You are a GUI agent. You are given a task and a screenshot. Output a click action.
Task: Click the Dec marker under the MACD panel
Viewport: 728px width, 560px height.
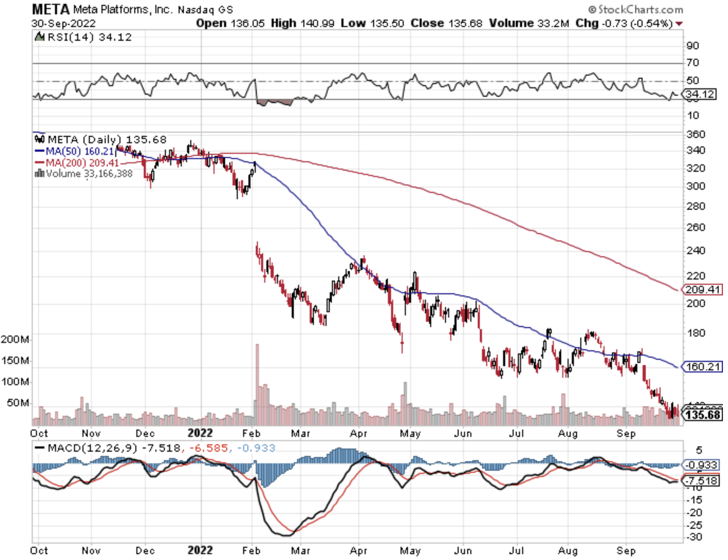click(145, 551)
